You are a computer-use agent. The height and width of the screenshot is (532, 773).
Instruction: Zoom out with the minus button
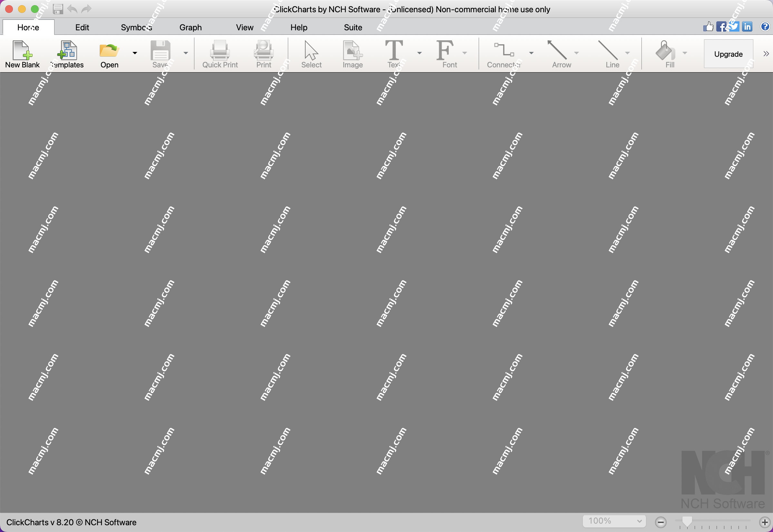661,522
